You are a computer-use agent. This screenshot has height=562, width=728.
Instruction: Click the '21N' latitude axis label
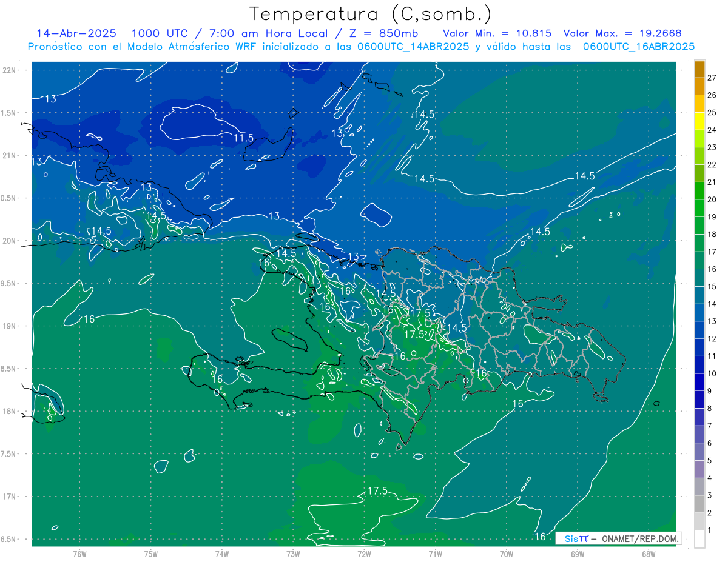pyautogui.click(x=9, y=156)
